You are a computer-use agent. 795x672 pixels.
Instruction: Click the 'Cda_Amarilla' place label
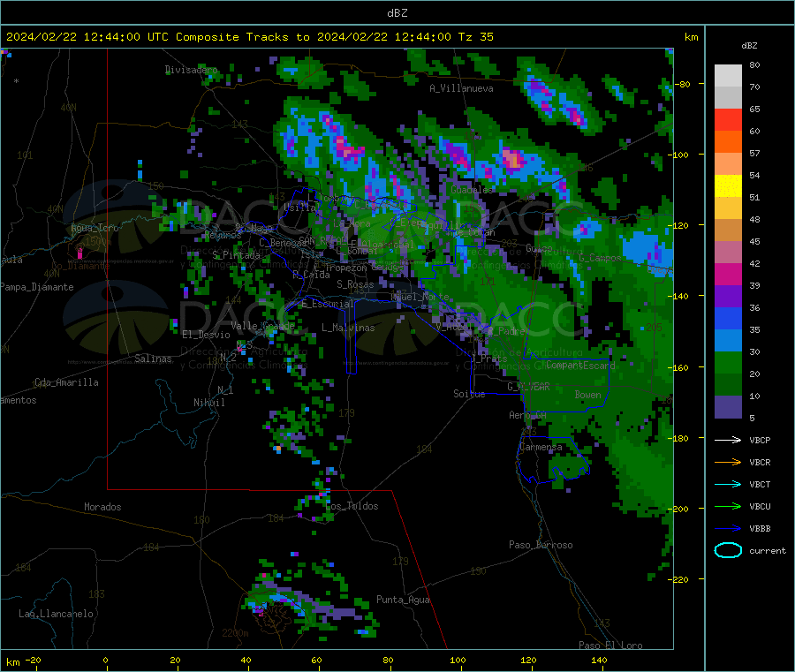[x=66, y=382]
